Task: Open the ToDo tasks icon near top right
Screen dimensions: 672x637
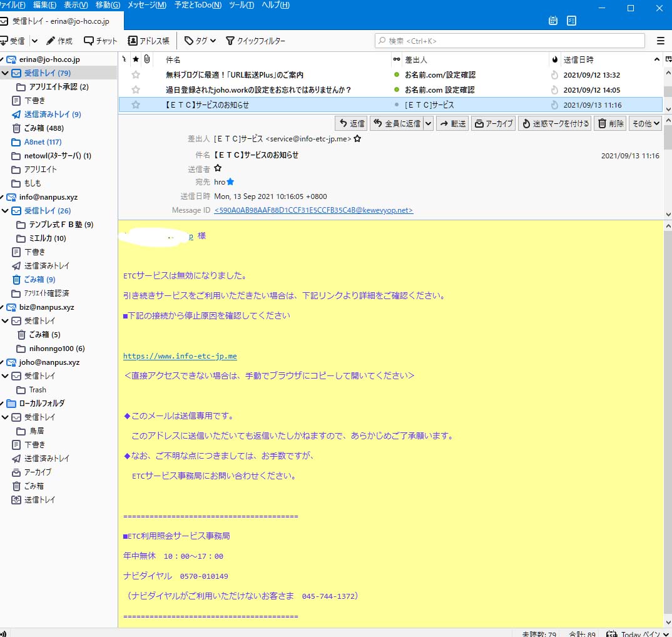Action: [571, 21]
